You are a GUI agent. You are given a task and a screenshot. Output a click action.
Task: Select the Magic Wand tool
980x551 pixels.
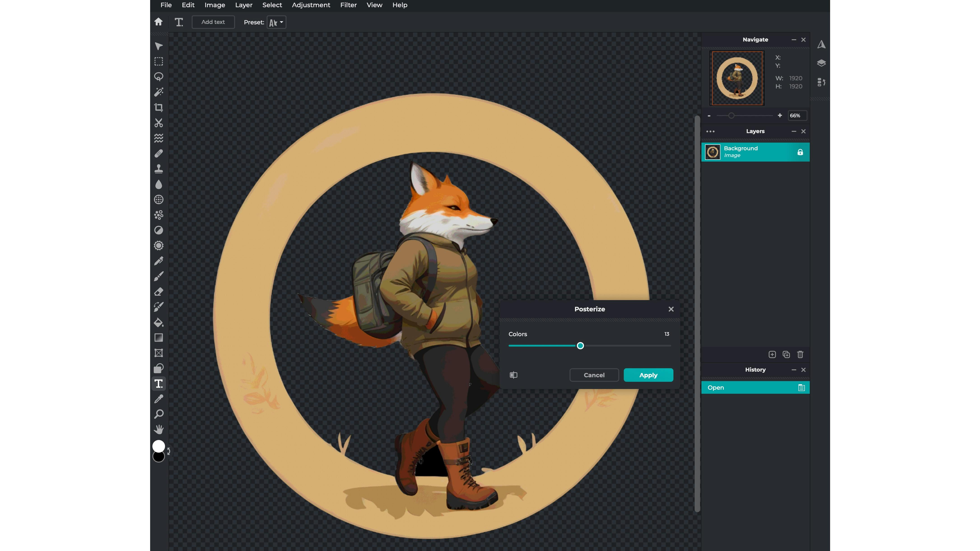(159, 92)
